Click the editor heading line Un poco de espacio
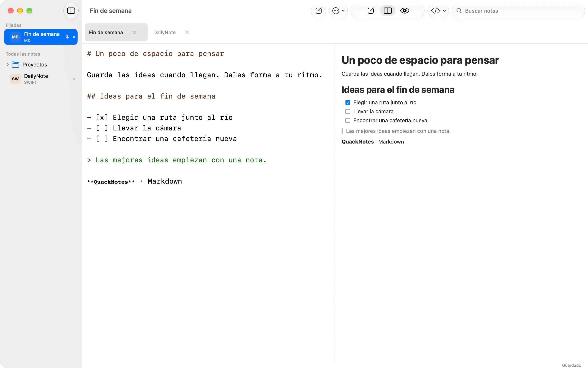The image size is (588, 368). click(x=156, y=54)
